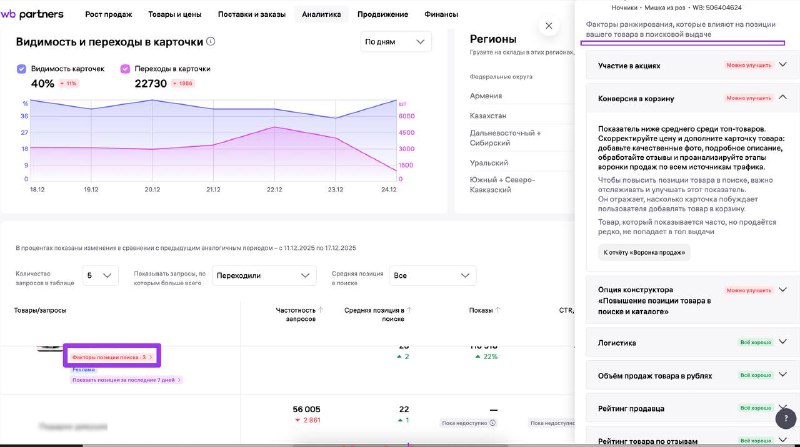Toggle the Переходы в карточки checkbox
The image size is (800, 447).
click(x=126, y=69)
